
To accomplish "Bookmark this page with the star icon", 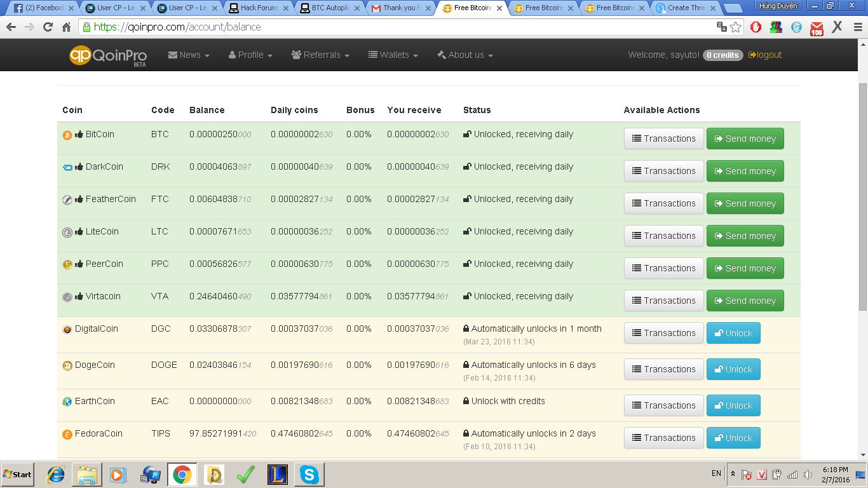I will pos(736,27).
